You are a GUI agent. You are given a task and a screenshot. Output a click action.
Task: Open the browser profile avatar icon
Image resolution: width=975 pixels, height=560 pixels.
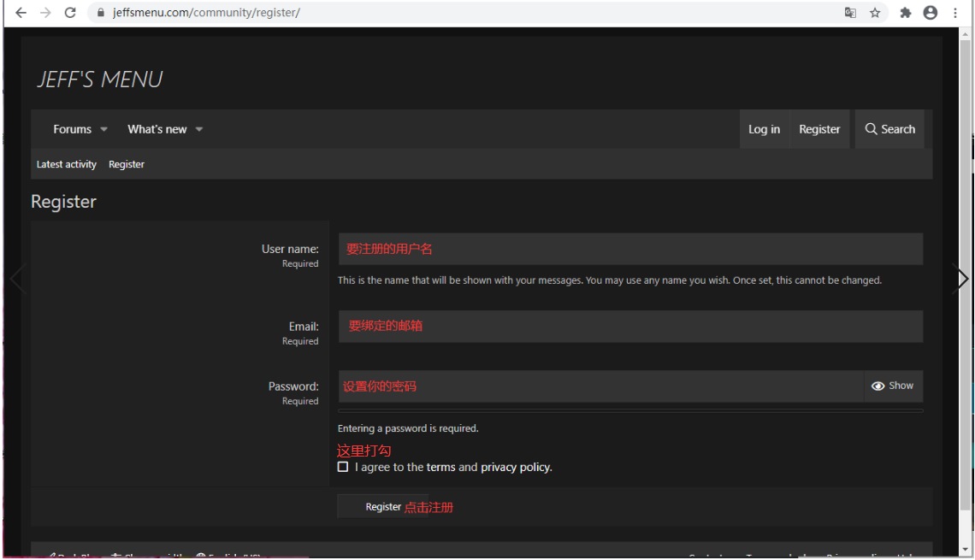click(x=931, y=13)
